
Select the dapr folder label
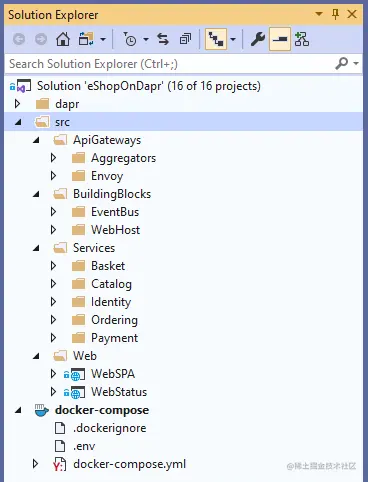[67, 104]
